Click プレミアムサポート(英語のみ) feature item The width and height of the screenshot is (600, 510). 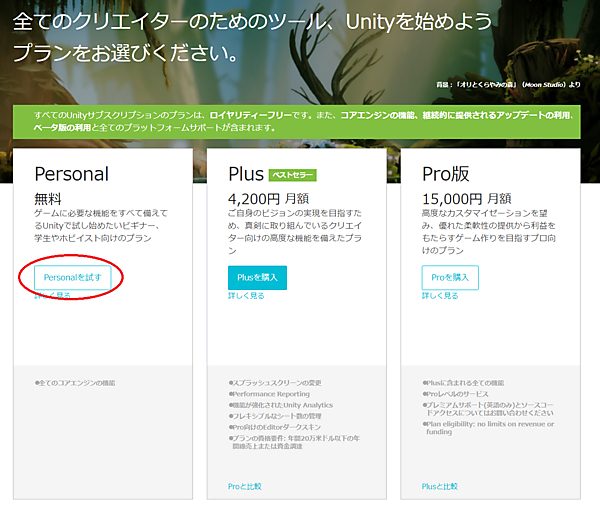point(488,409)
